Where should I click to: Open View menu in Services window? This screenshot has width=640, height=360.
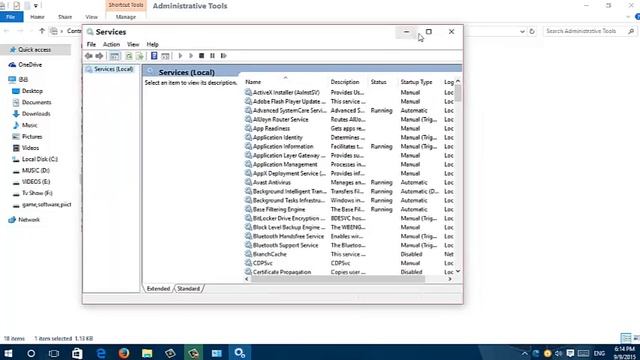pyautogui.click(x=133, y=44)
